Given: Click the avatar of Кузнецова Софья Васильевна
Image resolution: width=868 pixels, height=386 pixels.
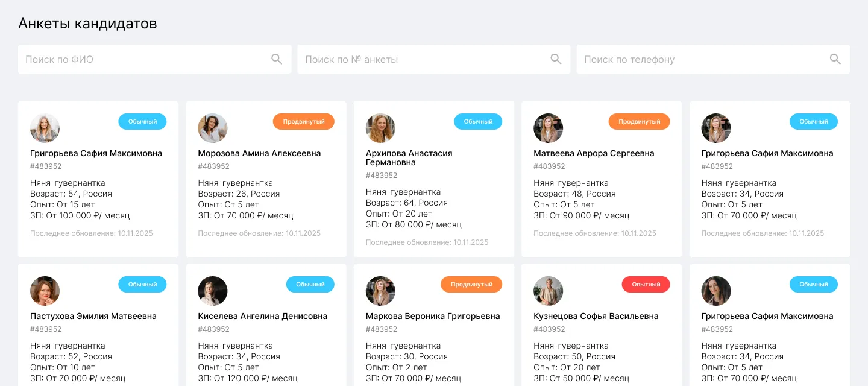Looking at the screenshot, I should coord(548,291).
